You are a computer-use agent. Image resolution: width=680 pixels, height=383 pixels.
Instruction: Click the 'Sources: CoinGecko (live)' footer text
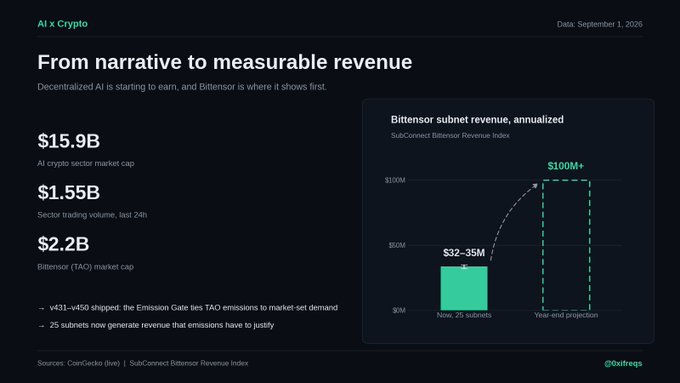[x=78, y=363]
